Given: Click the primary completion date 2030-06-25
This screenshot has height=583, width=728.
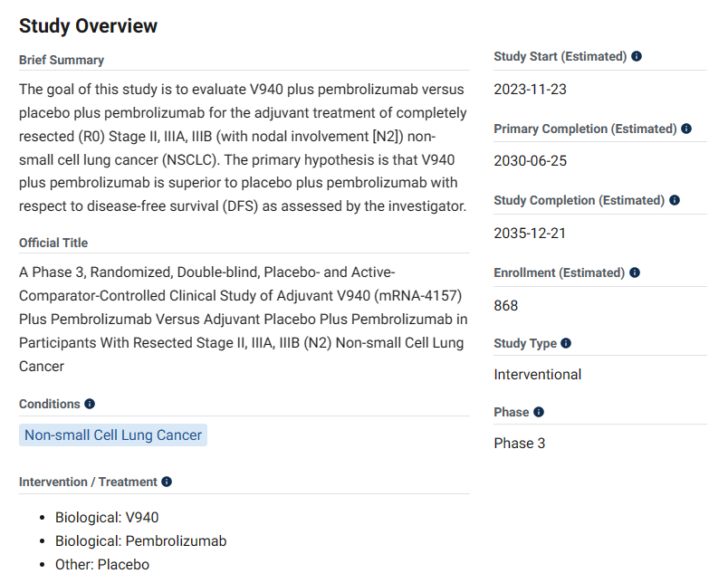Looking at the screenshot, I should [530, 161].
